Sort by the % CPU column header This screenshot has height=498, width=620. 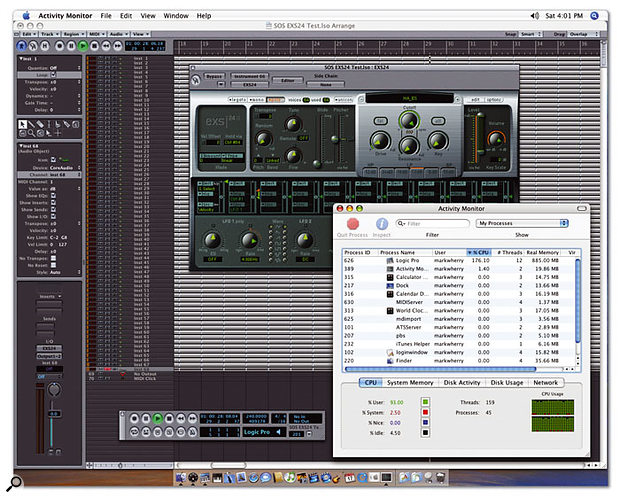(x=479, y=252)
